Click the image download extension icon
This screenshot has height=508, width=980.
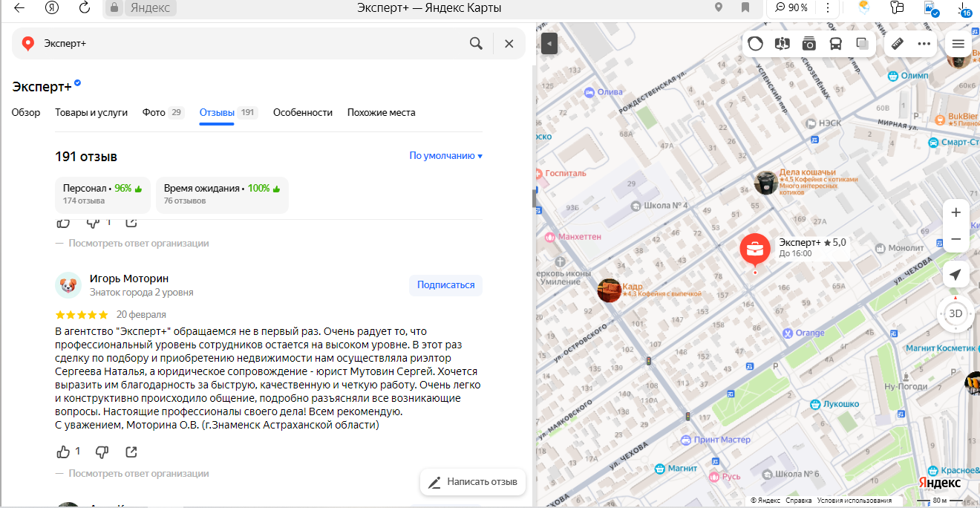click(930, 8)
